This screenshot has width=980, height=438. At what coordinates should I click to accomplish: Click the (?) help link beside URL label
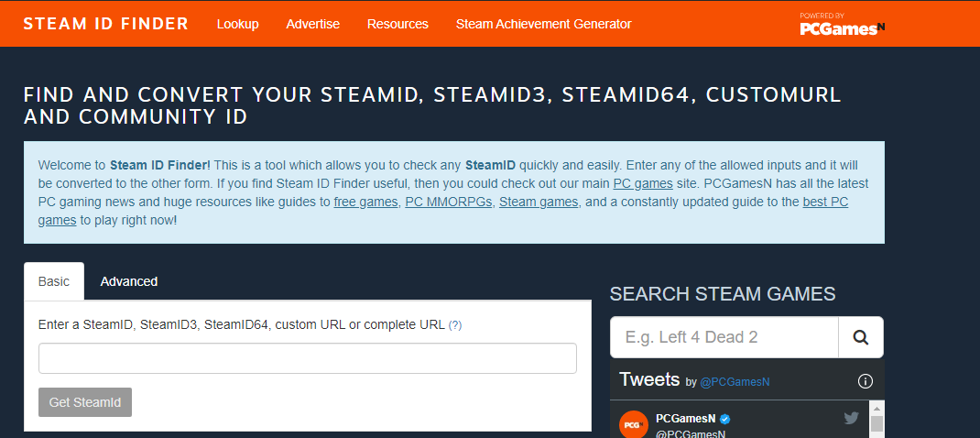click(x=455, y=325)
